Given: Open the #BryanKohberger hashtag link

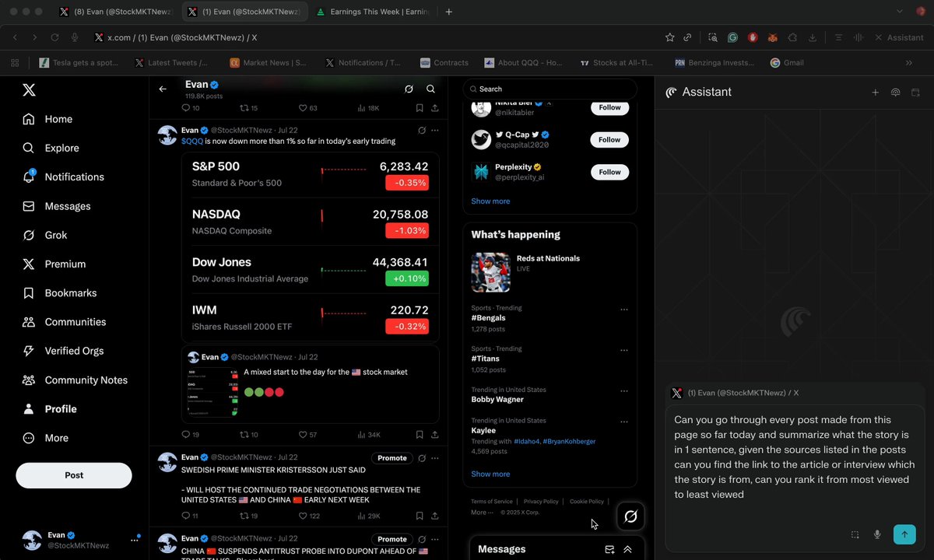Looking at the screenshot, I should (x=569, y=441).
